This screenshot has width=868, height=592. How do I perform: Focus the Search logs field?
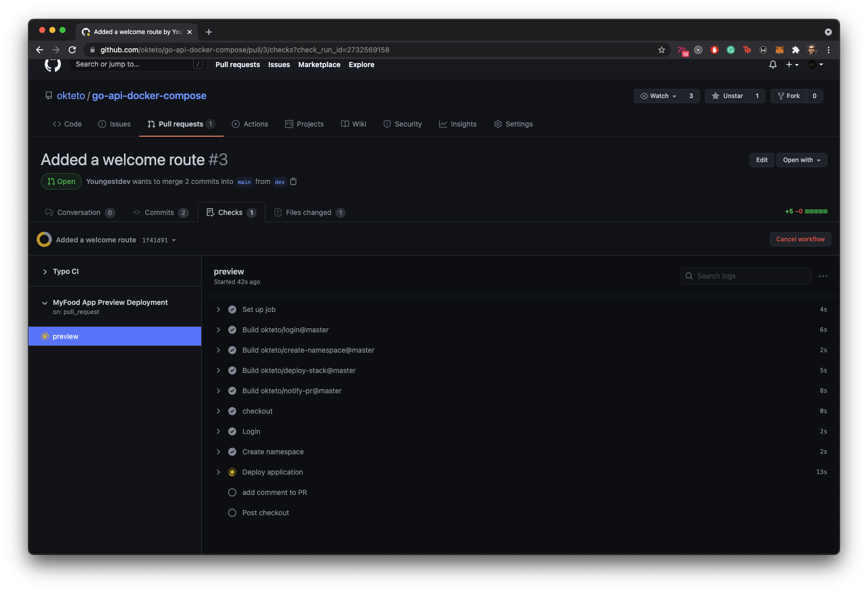[x=746, y=276]
